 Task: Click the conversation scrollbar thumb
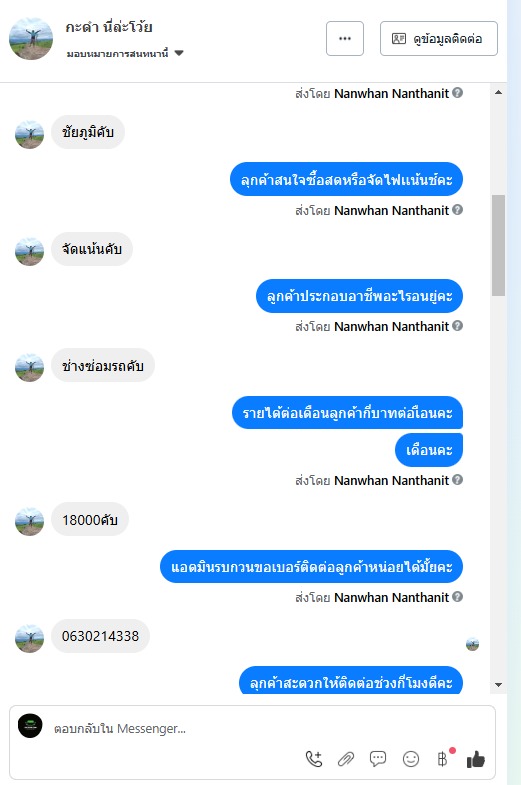pos(498,245)
